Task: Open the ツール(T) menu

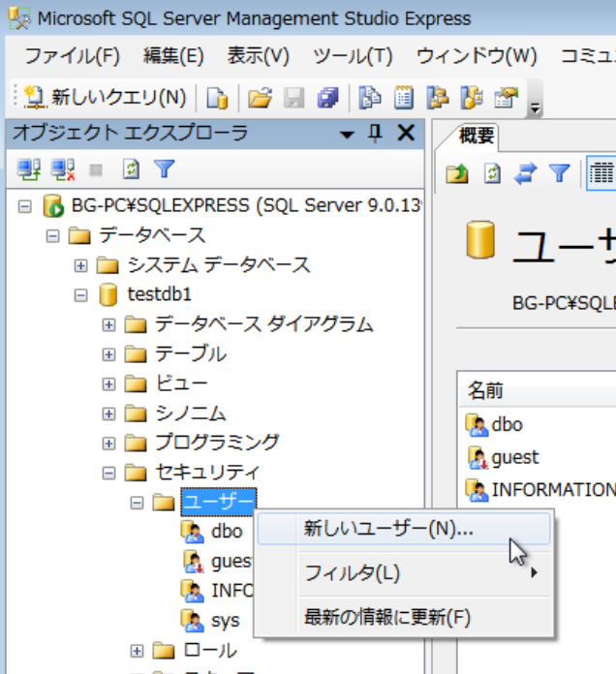Action: coord(353,56)
